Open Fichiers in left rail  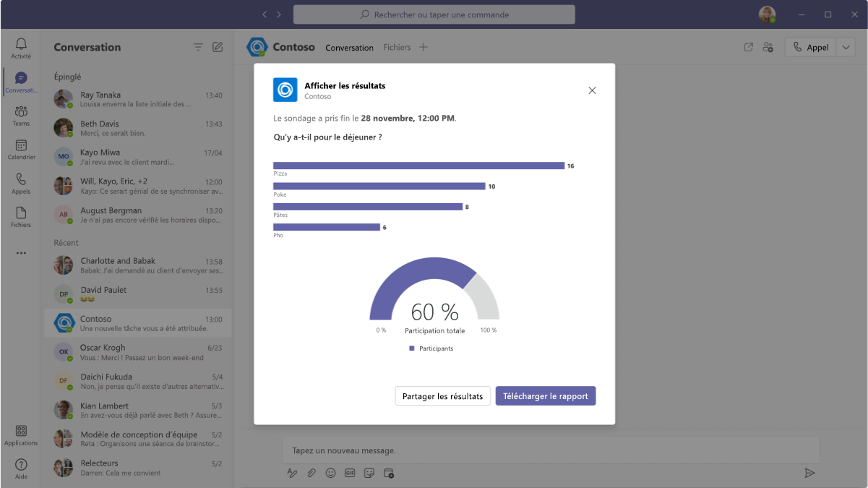21,217
